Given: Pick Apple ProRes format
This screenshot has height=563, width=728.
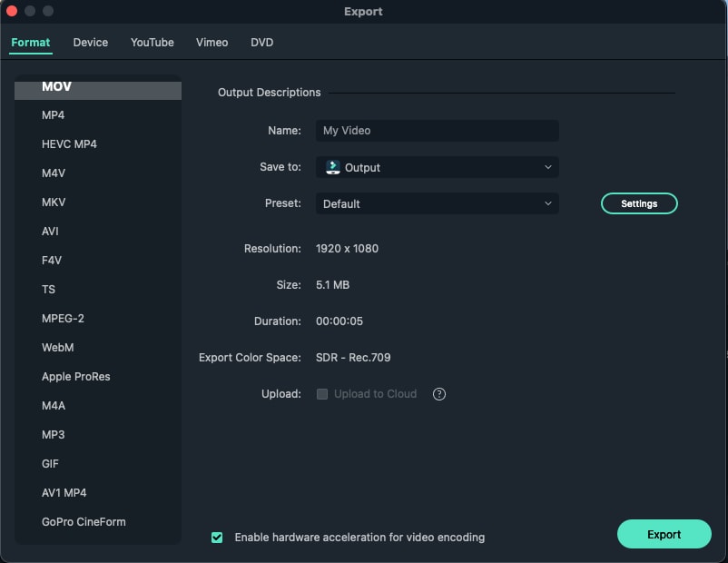Looking at the screenshot, I should tap(76, 377).
